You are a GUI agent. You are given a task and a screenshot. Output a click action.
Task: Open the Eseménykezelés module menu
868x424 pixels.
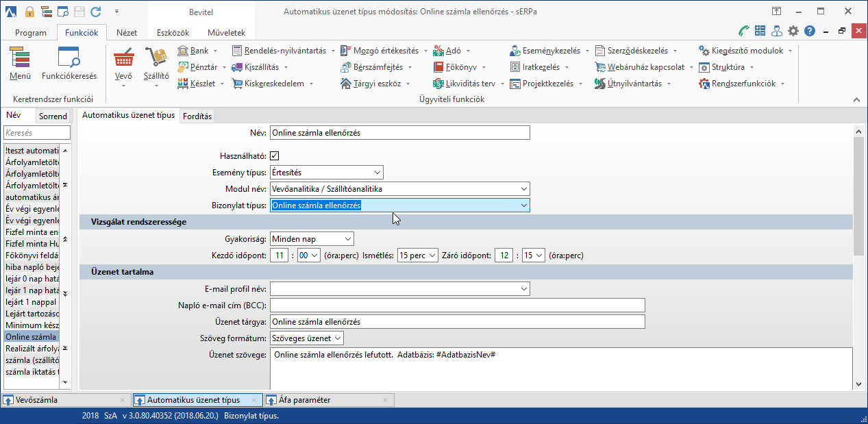550,51
